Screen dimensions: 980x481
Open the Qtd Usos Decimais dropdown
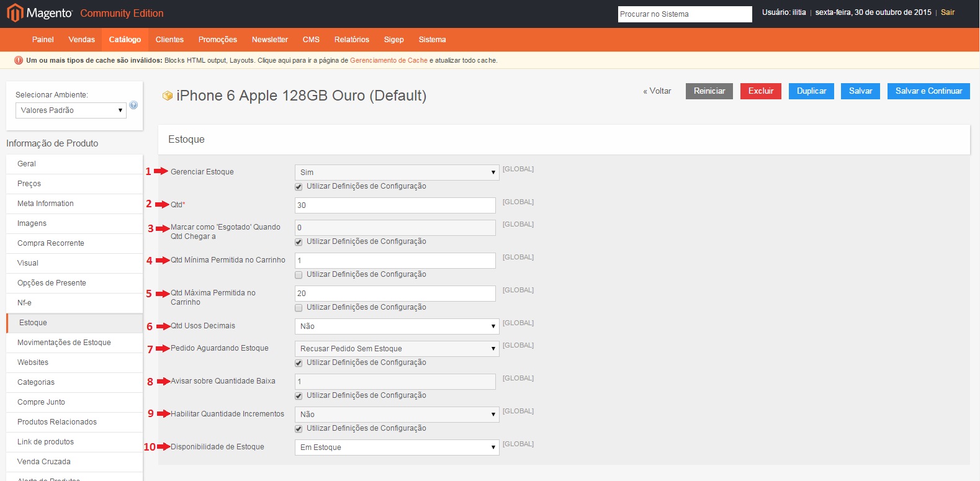tap(397, 326)
